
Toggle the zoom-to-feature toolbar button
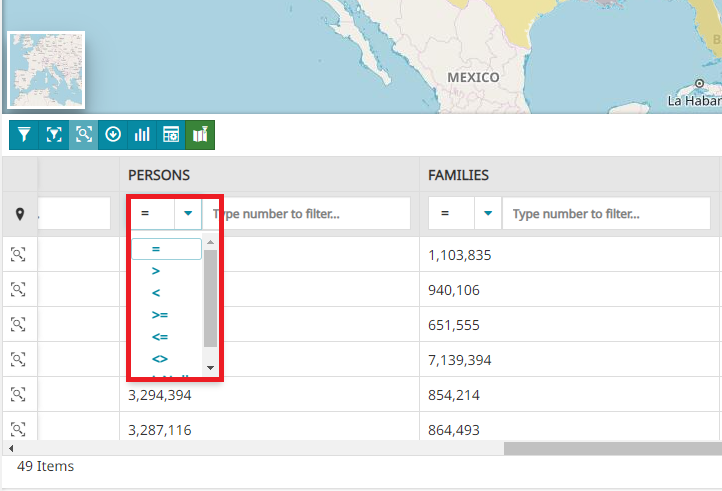tap(83, 134)
